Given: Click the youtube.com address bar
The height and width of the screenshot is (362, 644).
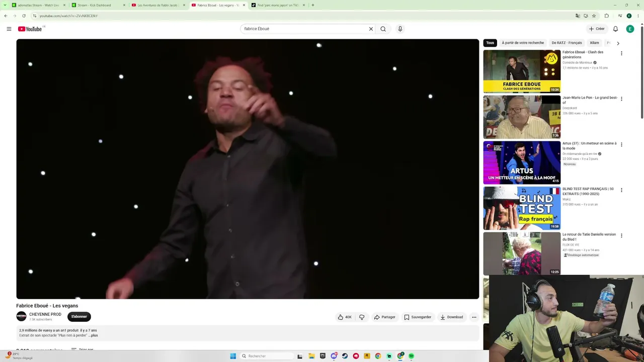Looking at the screenshot, I should [302, 16].
